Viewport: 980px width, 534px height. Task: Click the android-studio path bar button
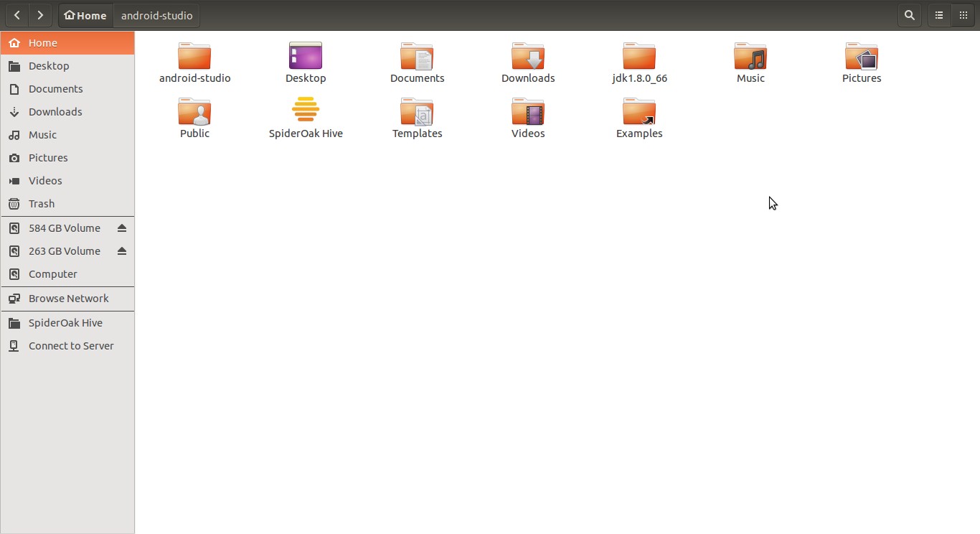[x=156, y=15]
